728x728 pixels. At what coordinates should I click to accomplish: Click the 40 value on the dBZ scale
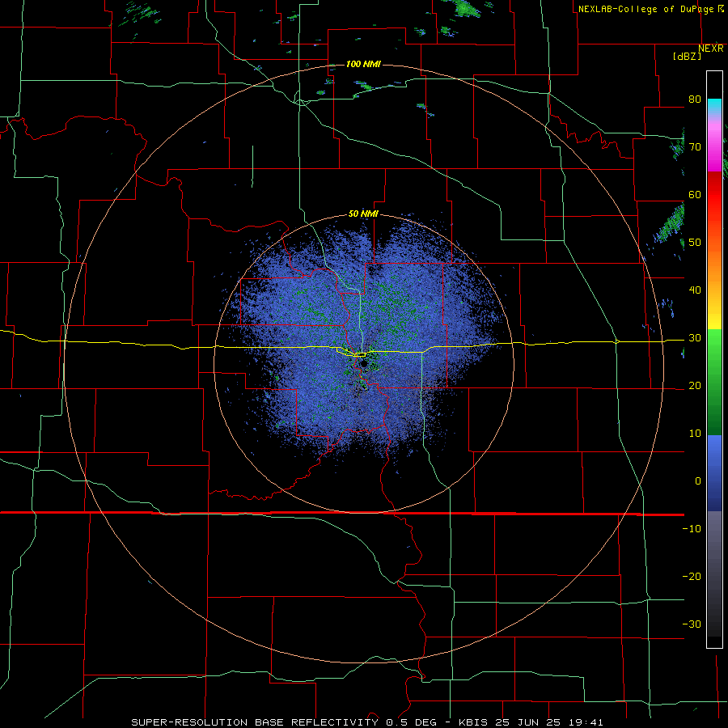point(695,290)
